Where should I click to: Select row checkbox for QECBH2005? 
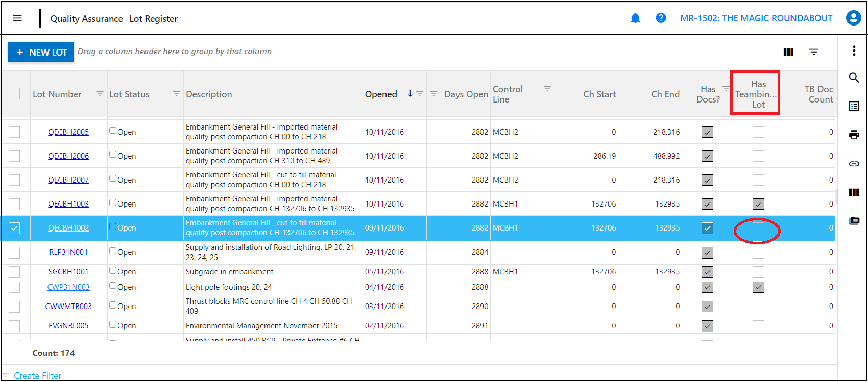click(x=14, y=132)
